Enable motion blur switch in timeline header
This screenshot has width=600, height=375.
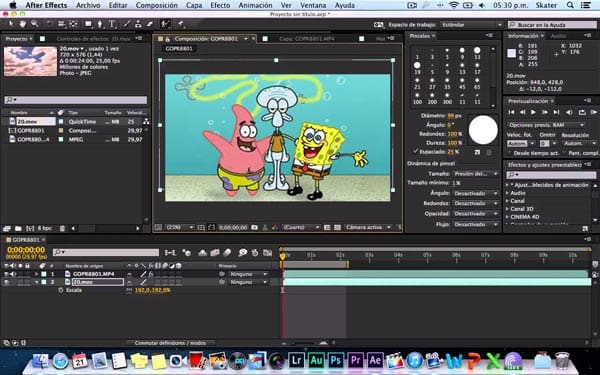227,253
